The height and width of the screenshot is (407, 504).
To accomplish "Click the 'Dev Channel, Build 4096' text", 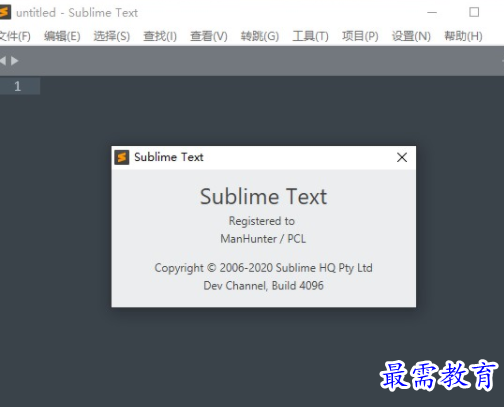I will pyautogui.click(x=263, y=286).
